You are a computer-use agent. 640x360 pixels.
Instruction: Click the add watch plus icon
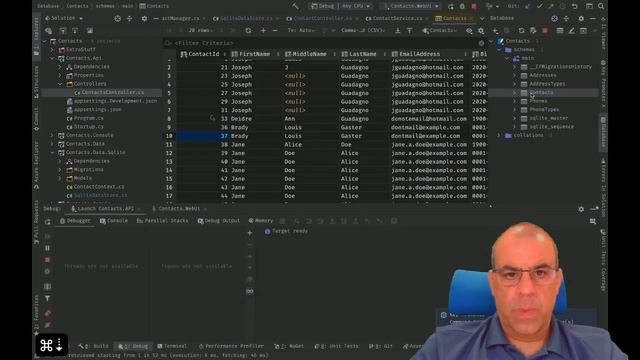pyautogui.click(x=250, y=233)
